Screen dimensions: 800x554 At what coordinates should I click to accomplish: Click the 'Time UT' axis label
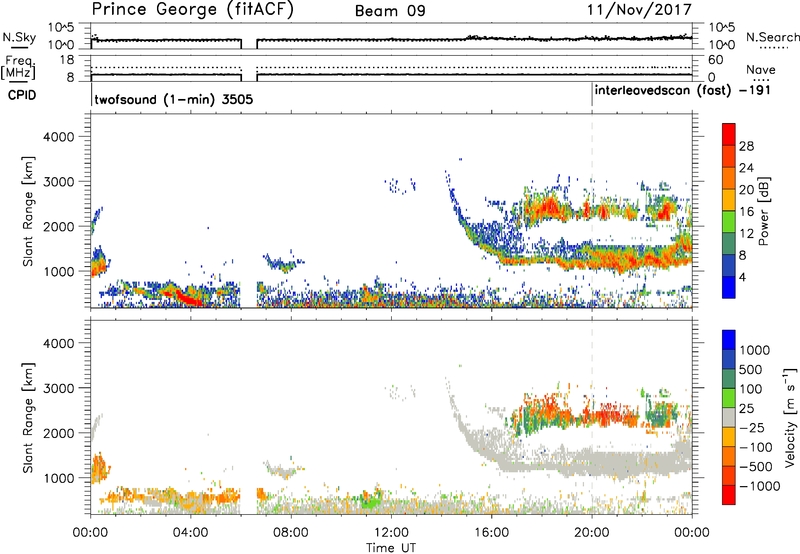(x=391, y=548)
